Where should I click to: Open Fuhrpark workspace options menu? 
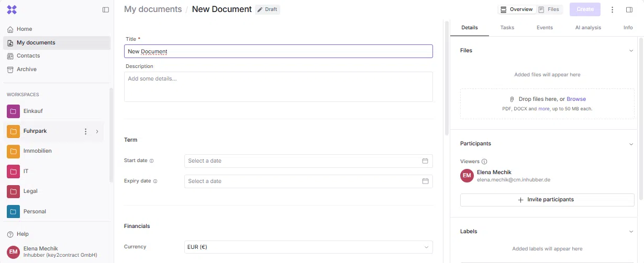pos(86,132)
